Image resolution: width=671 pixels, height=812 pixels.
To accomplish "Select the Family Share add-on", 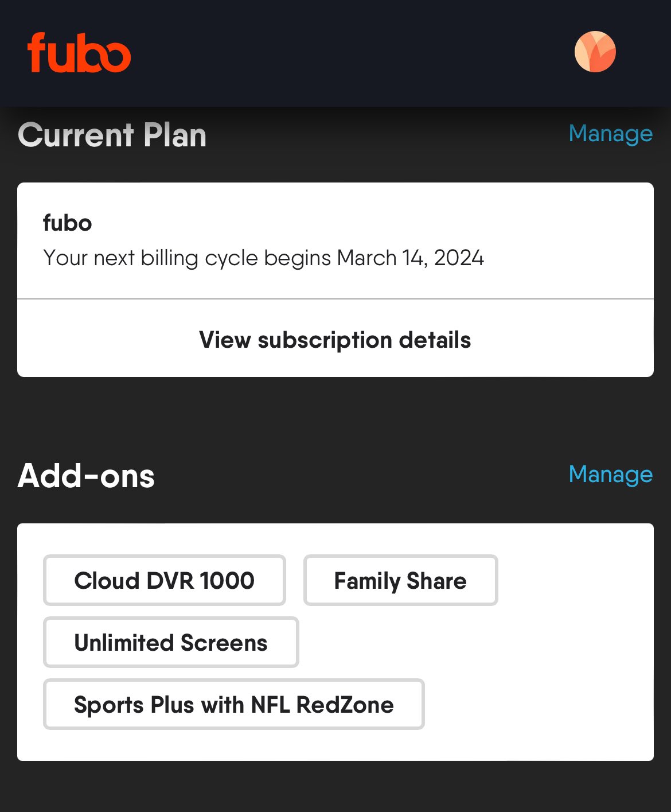I will pos(400,580).
